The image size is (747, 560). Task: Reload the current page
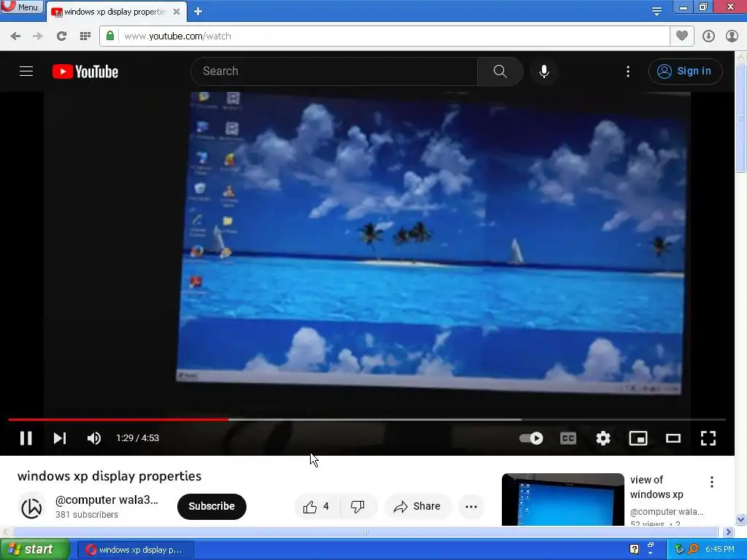tap(61, 36)
